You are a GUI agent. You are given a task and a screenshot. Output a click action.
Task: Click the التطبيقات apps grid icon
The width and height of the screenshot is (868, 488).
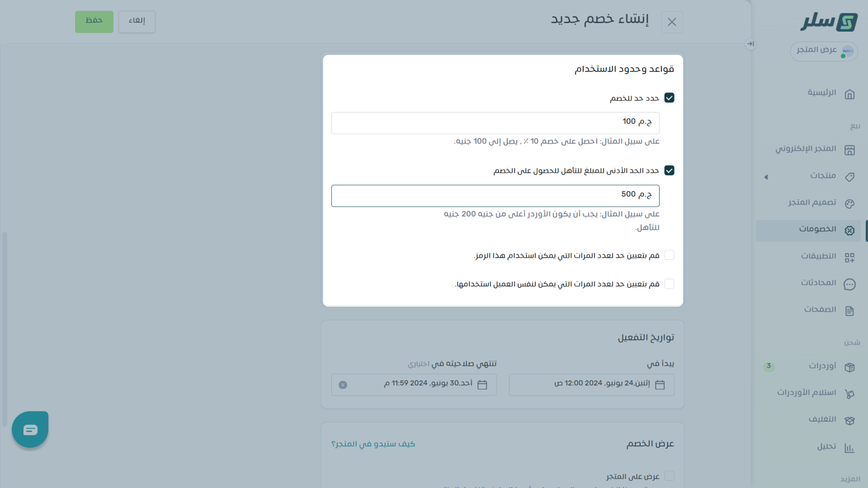[x=849, y=258]
